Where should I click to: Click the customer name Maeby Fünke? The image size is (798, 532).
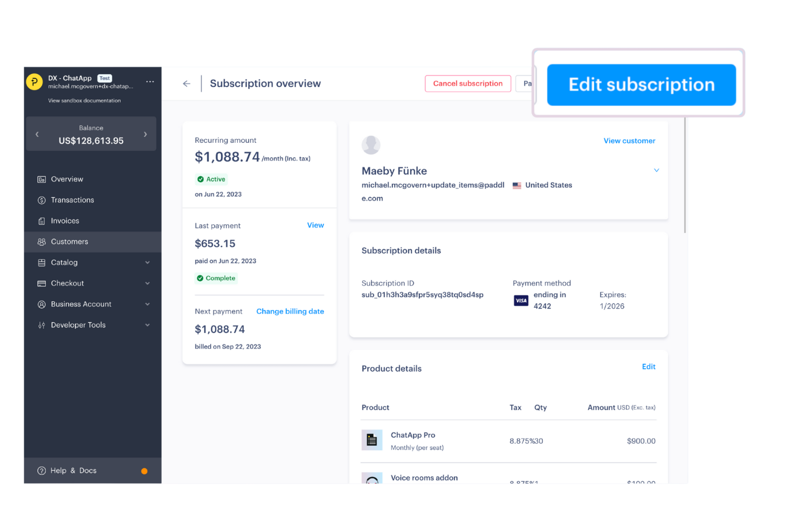[x=394, y=171]
